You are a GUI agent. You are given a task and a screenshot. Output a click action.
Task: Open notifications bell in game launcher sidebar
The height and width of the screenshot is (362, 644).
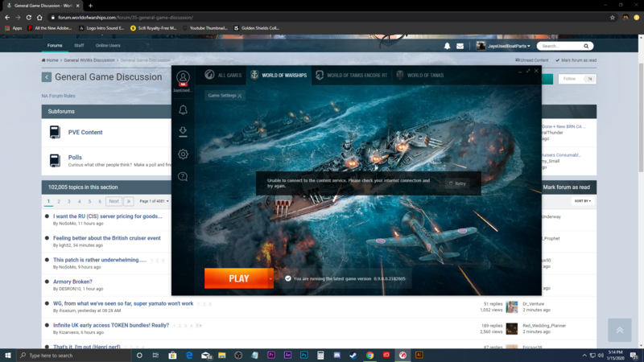[x=184, y=110]
